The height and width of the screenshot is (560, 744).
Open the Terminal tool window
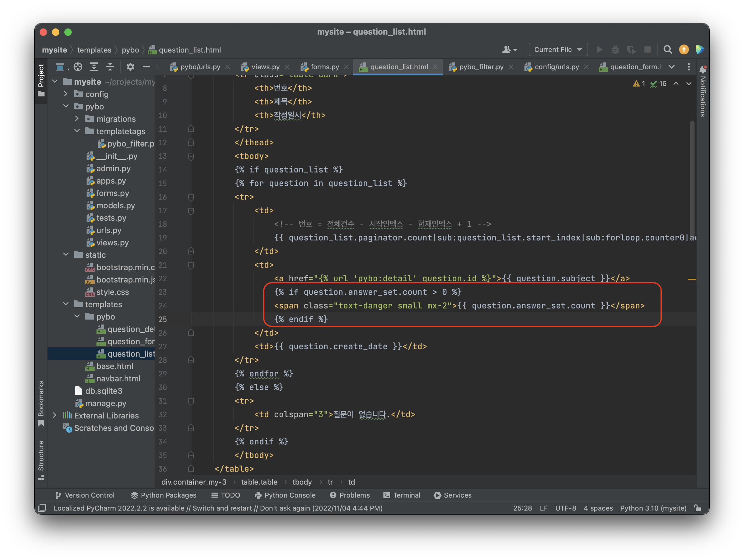coord(402,495)
